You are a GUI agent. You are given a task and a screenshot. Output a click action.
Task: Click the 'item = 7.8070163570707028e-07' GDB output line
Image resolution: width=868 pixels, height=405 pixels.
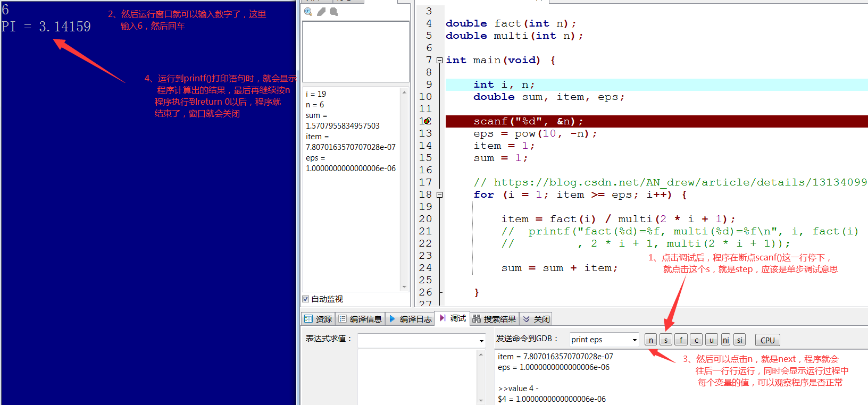coord(555,357)
